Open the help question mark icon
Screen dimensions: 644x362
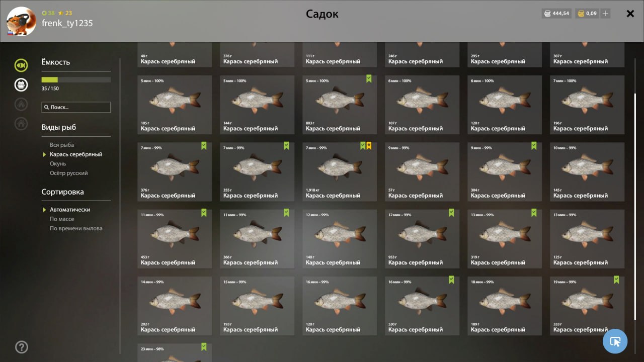[22, 347]
